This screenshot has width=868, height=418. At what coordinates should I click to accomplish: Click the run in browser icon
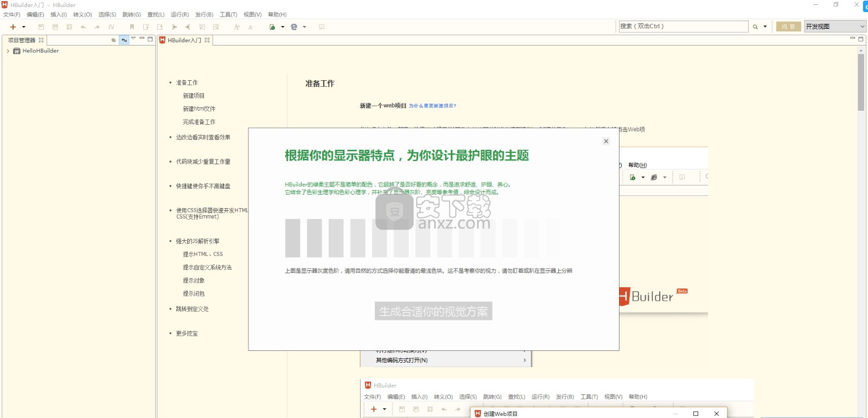[272, 27]
